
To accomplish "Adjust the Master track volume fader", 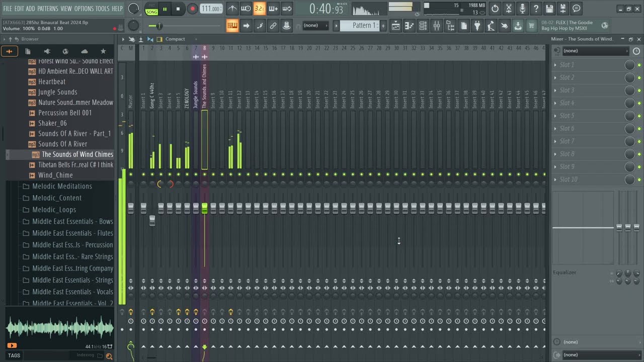I will (x=131, y=208).
